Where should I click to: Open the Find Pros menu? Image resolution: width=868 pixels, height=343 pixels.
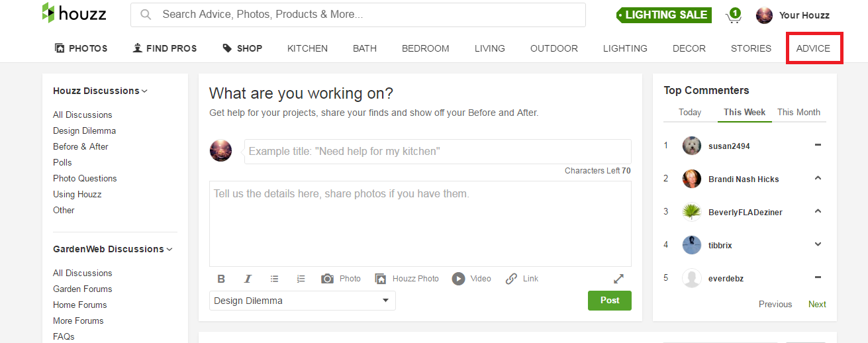[x=165, y=48]
